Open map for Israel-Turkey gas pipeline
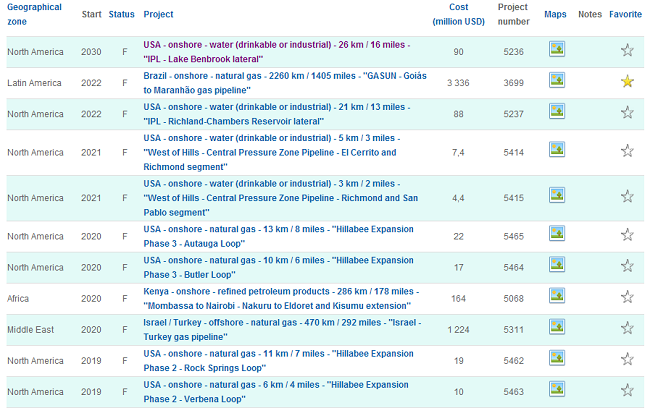Image resolution: width=650 pixels, height=408 pixels. (557, 326)
